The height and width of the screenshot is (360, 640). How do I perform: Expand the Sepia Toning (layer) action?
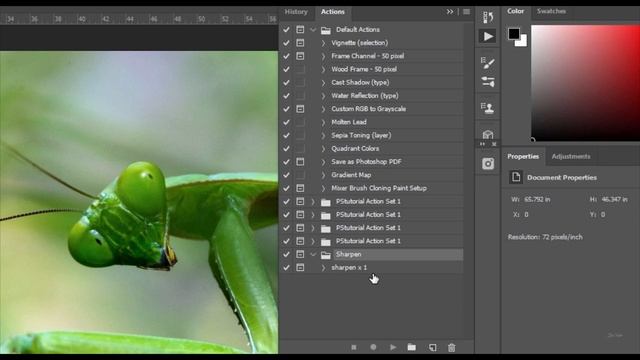[323, 136]
